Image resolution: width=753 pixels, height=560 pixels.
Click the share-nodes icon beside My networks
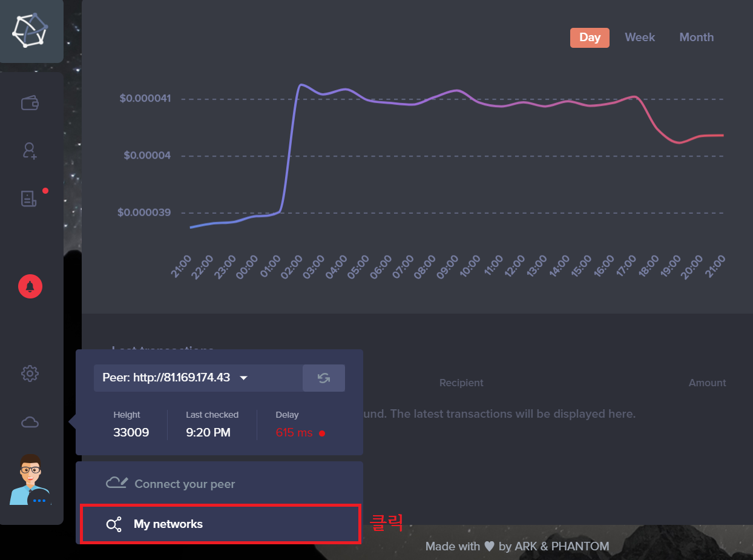[114, 524]
